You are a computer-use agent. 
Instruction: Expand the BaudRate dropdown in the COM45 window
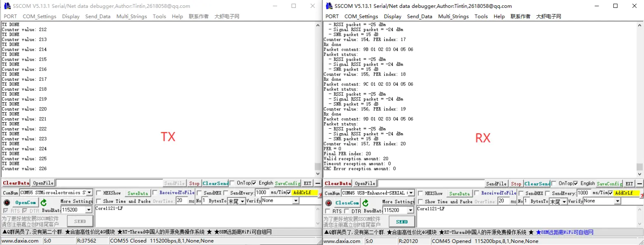(x=410, y=210)
